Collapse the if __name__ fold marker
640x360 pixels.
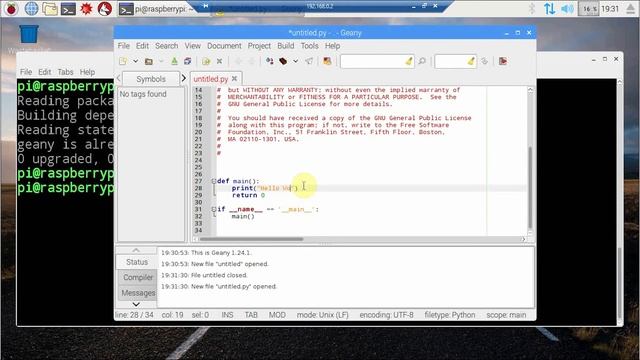click(x=213, y=209)
